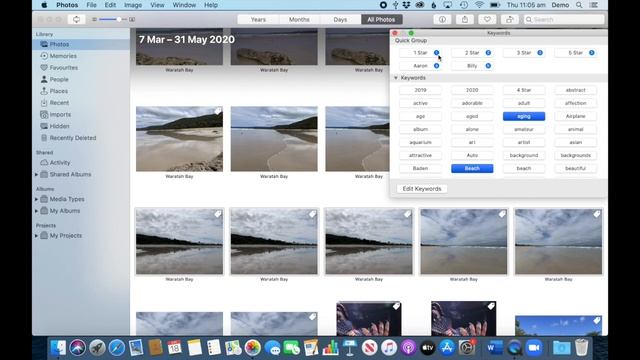This screenshot has height=360, width=640.
Task: Open Favourites in the sidebar
Action: click(63, 68)
